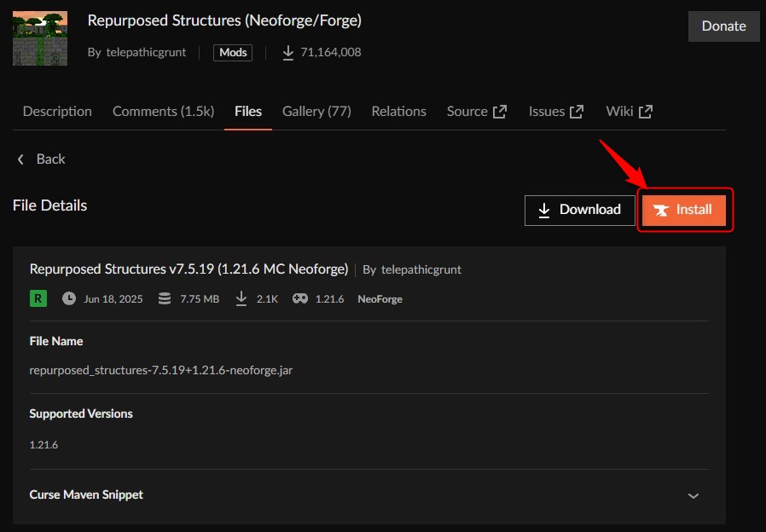
Task: Click the Donate button
Action: [723, 26]
